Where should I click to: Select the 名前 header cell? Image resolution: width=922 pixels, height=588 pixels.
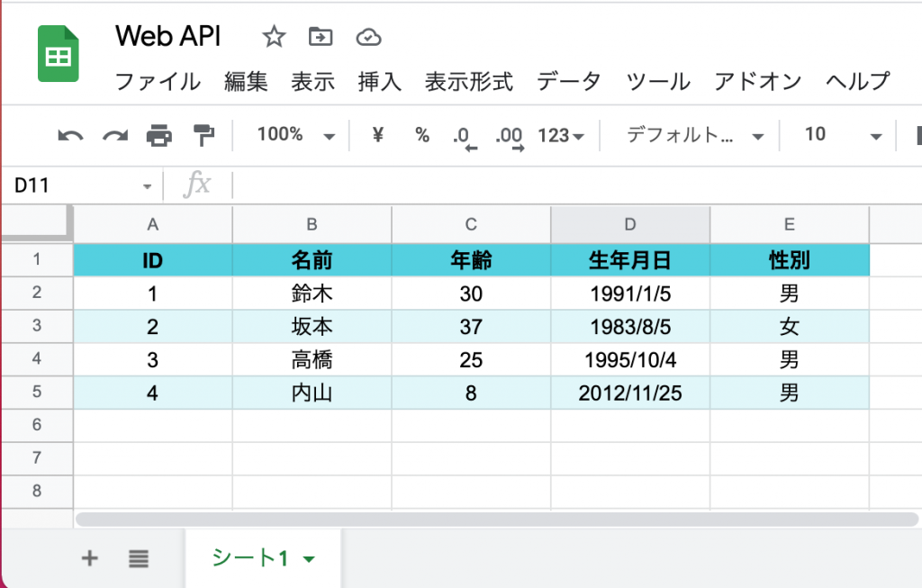[x=312, y=260]
